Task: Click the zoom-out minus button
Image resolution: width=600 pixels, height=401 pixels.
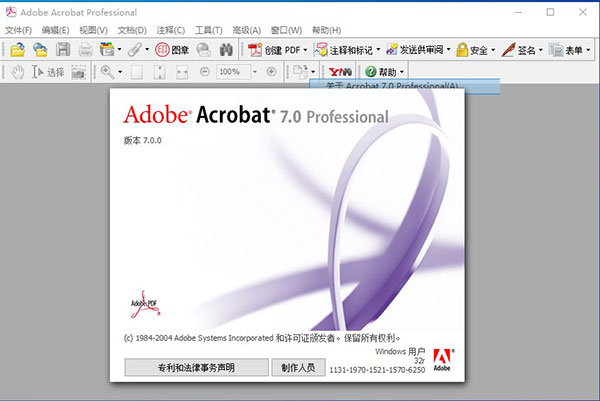Action: click(x=204, y=72)
